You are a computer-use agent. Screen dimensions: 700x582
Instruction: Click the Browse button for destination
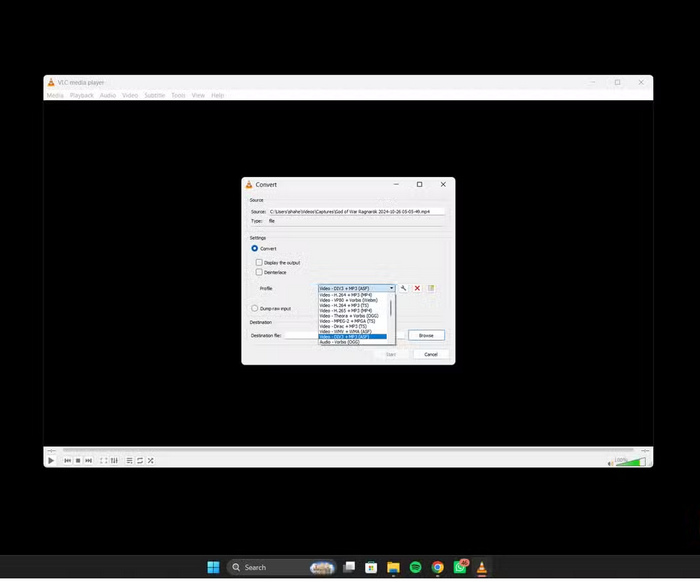click(426, 335)
